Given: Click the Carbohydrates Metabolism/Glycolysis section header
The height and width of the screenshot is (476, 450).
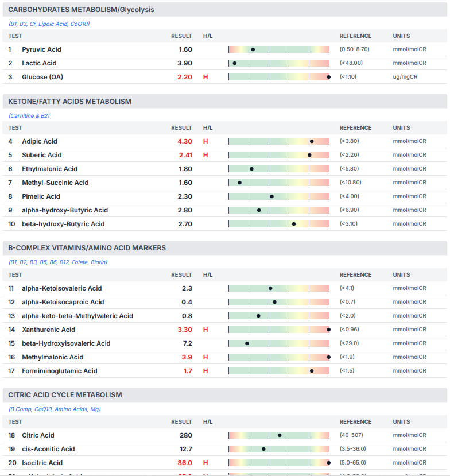Looking at the screenshot, I should 81,10.
